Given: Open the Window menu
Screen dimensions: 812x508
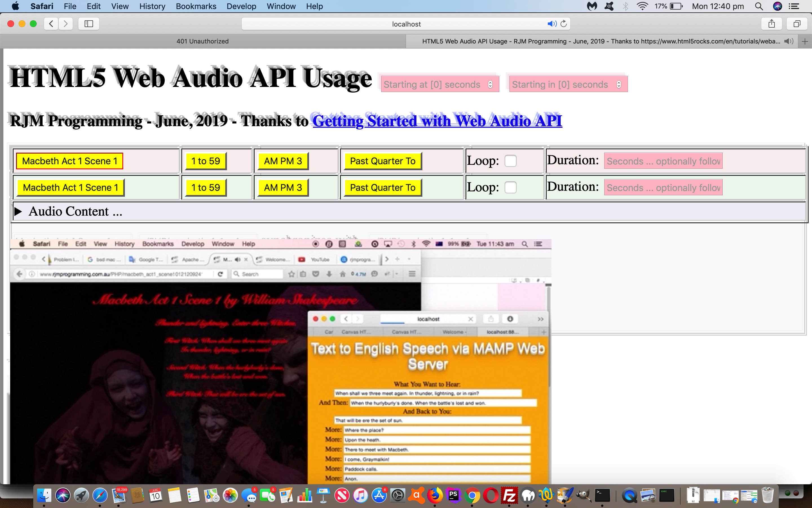Looking at the screenshot, I should (281, 6).
